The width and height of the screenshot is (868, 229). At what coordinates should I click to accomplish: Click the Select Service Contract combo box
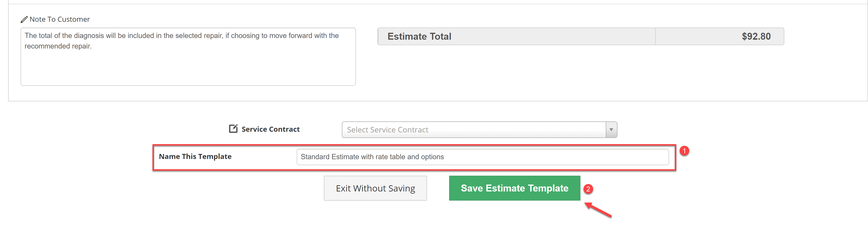(479, 130)
